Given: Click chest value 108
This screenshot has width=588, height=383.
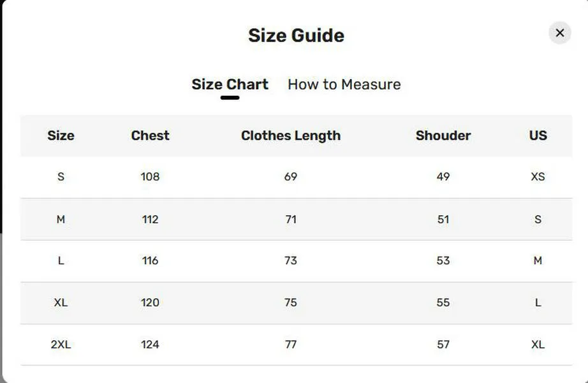Looking at the screenshot, I should click(x=150, y=177).
